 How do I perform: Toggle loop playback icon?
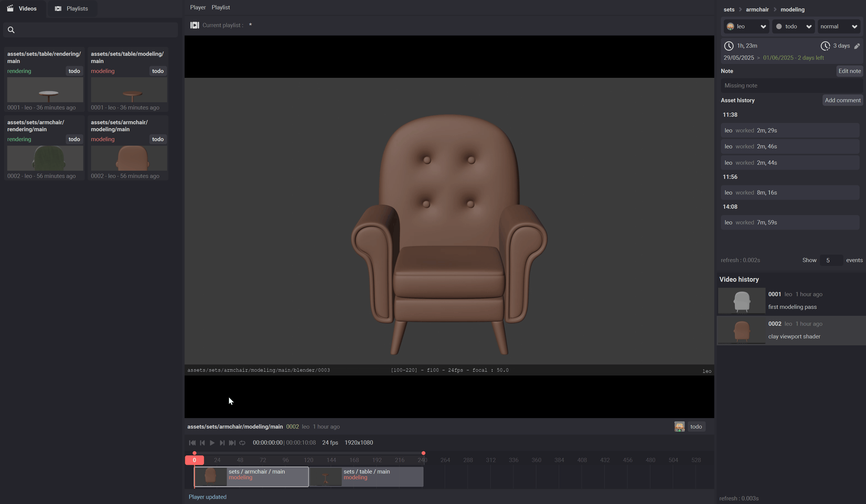[242, 443]
